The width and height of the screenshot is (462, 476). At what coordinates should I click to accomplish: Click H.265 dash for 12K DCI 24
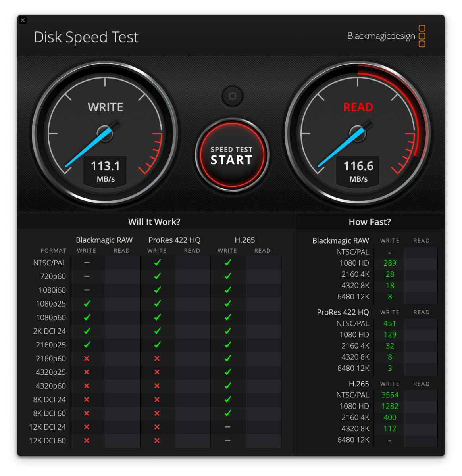[227, 427]
